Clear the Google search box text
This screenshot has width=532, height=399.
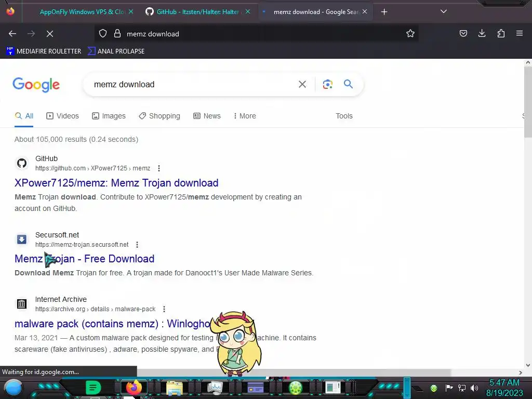(x=302, y=84)
